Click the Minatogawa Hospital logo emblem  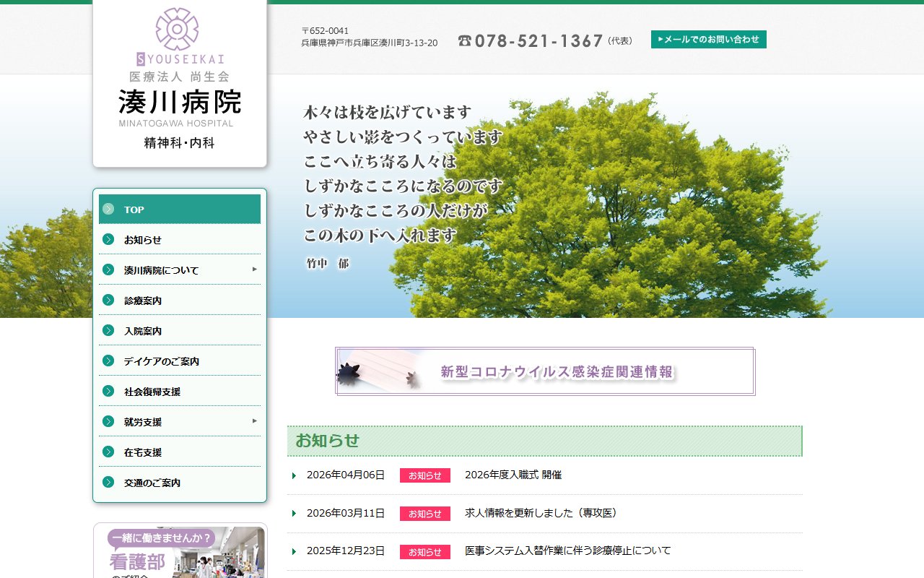tap(178, 29)
